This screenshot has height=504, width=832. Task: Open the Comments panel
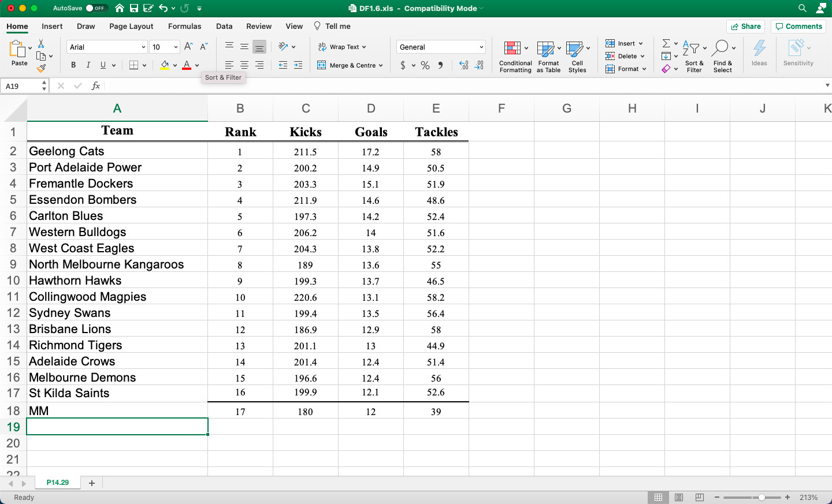click(x=798, y=26)
